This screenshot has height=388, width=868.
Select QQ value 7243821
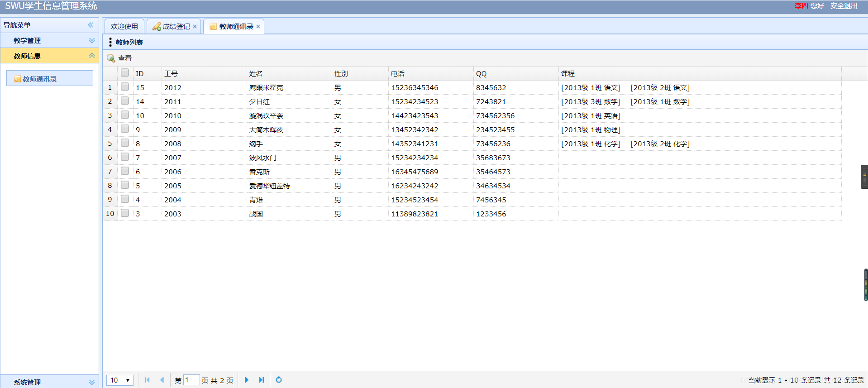(491, 102)
